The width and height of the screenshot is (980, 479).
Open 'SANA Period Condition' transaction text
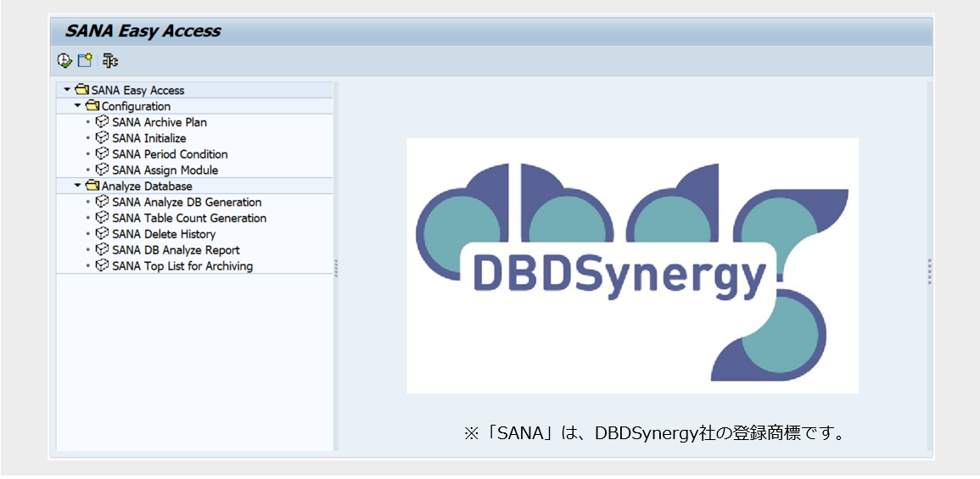tap(170, 154)
